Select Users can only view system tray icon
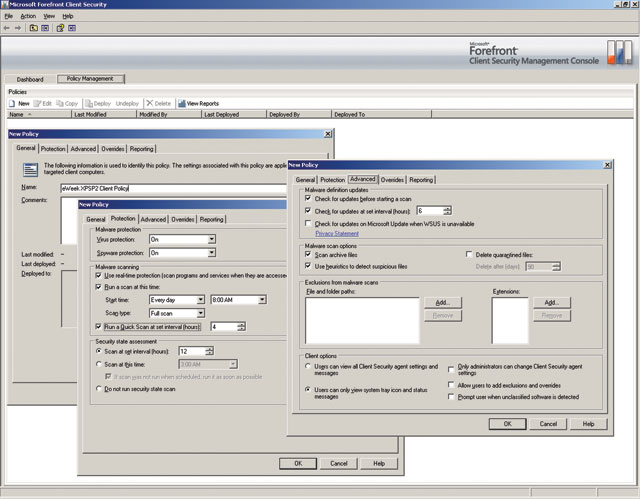The height and width of the screenshot is (499, 640). tap(308, 390)
